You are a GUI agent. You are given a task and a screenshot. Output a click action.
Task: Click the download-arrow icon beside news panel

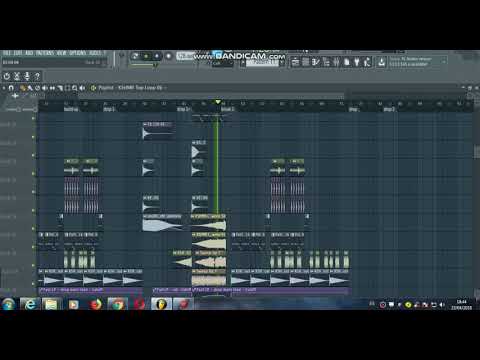(x=382, y=62)
